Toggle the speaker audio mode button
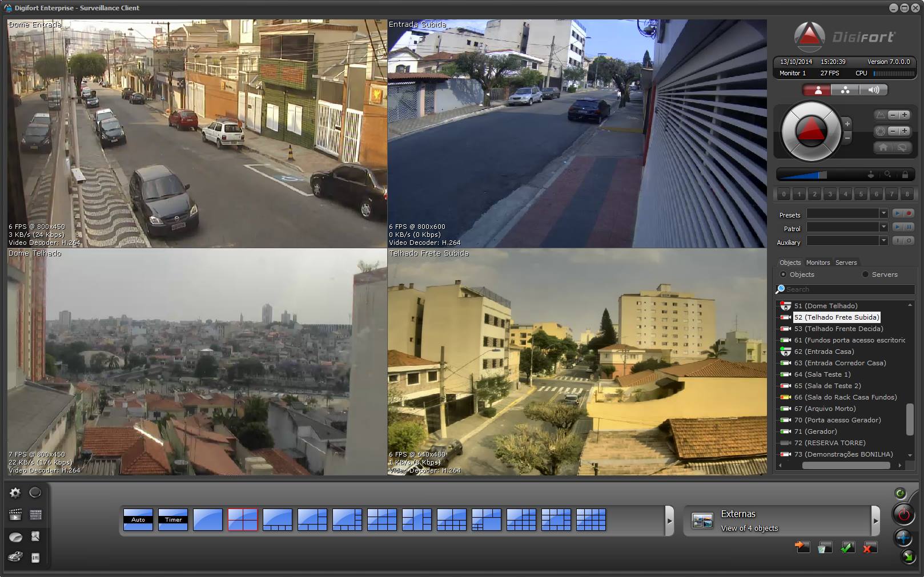Screen dimensions: 924x577 [x=874, y=90]
